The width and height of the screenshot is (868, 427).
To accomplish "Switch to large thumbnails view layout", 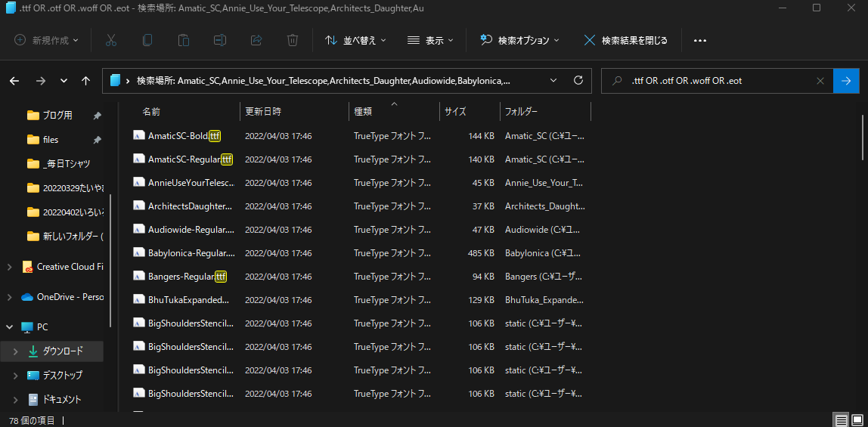I will point(857,419).
